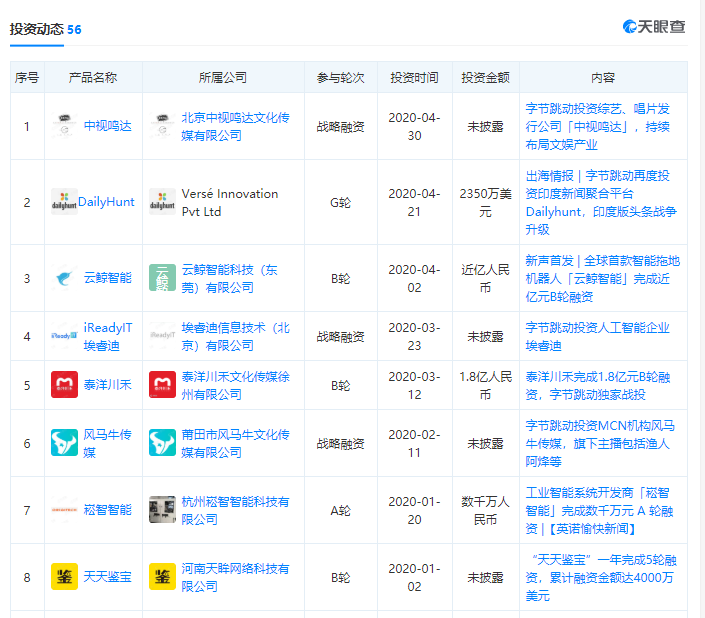Open the 北京中视鸣达文化传媒有限公司 company link
705x618 pixels.
coord(235,126)
